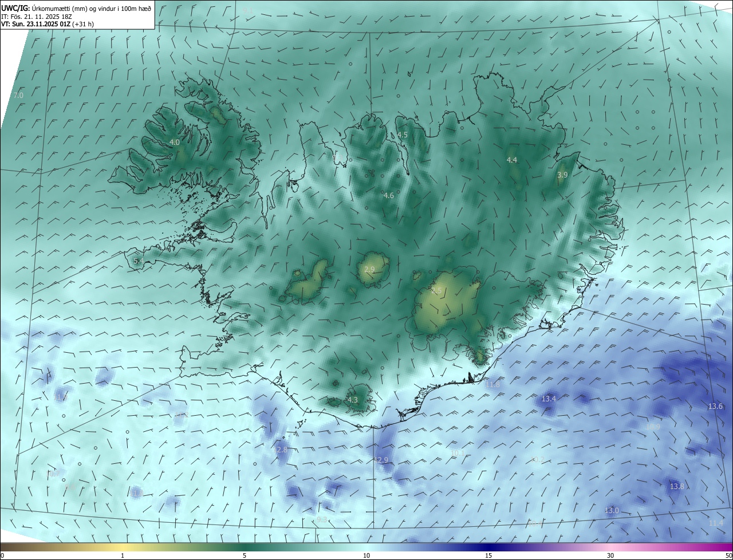This screenshot has height=560, width=733.
Task: Click the color scale at the 5 mark
Action: point(245,555)
